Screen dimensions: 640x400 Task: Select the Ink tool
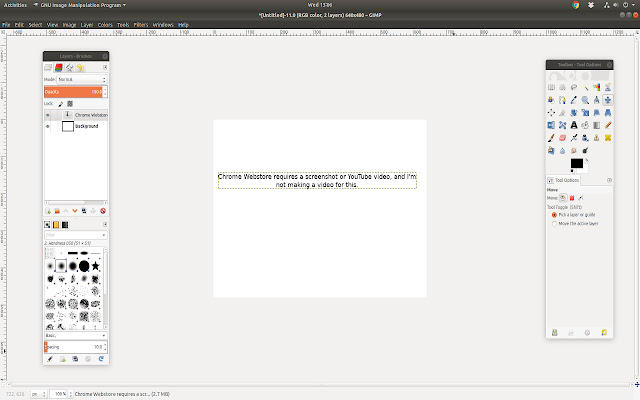click(585, 138)
